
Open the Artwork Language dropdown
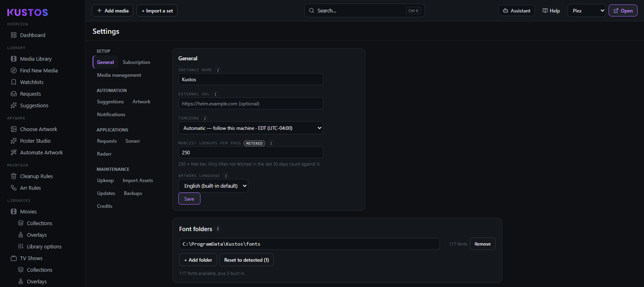[213, 186]
